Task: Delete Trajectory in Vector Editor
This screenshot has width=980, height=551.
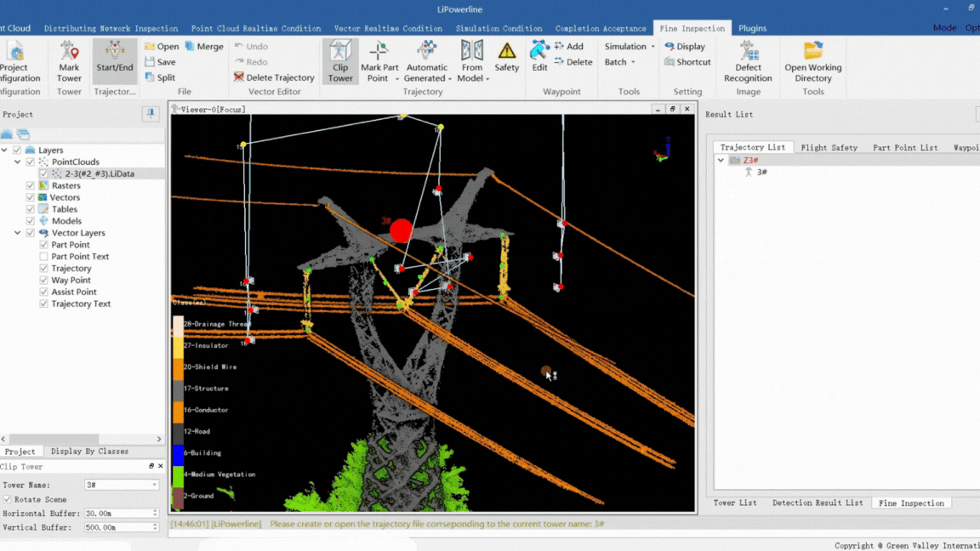Action: [274, 77]
